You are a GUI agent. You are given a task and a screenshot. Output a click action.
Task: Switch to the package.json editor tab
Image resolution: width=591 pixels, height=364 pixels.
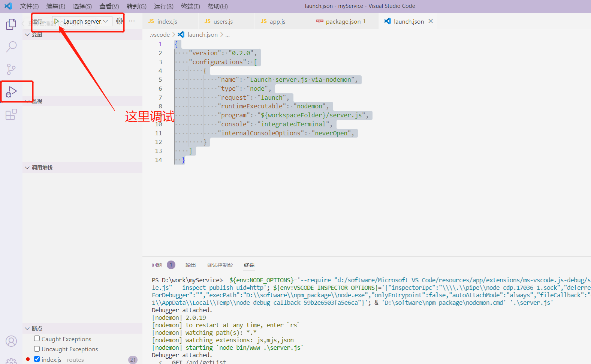pyautogui.click(x=345, y=21)
